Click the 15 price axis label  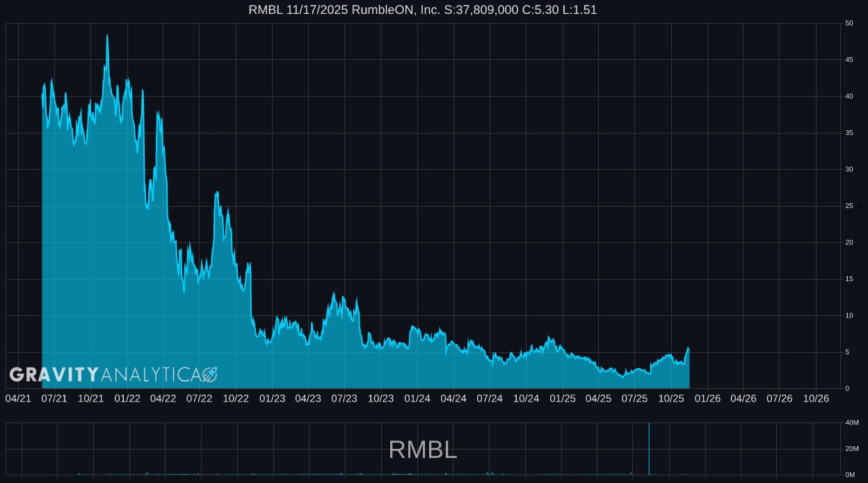(849, 279)
